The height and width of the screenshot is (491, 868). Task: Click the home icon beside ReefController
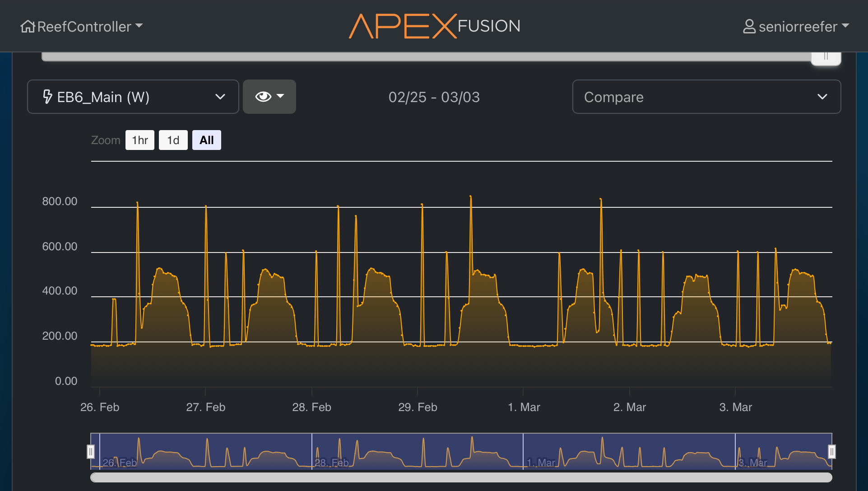tap(28, 27)
